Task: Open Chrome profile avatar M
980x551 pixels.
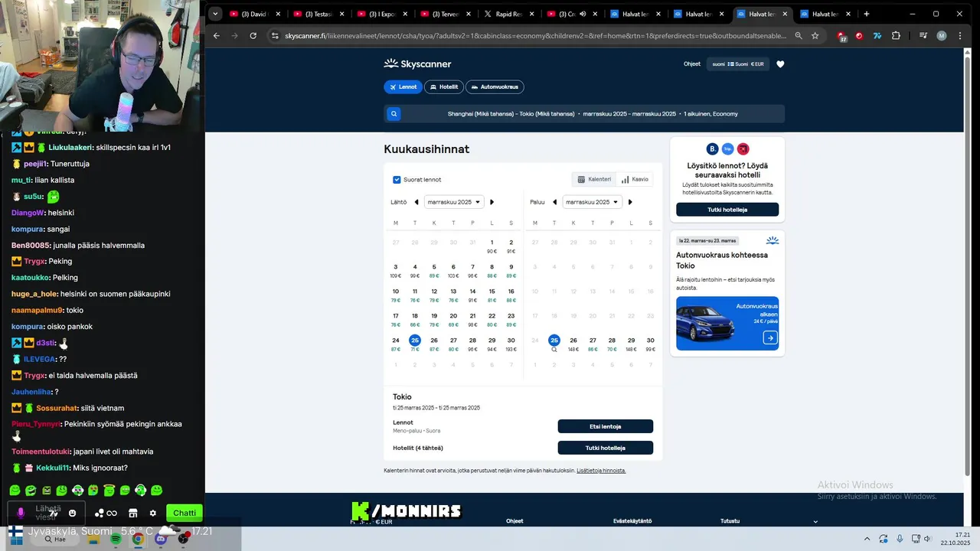Action: [x=942, y=35]
